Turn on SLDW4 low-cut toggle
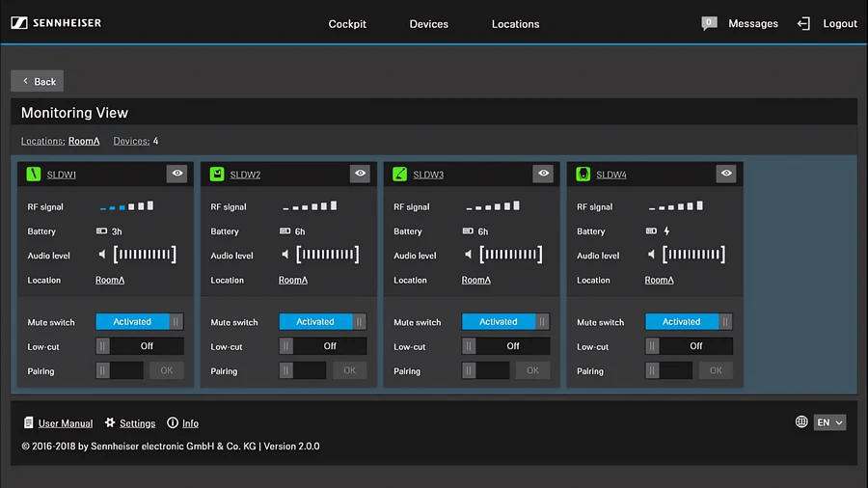The height and width of the screenshot is (488, 868). [x=690, y=346]
